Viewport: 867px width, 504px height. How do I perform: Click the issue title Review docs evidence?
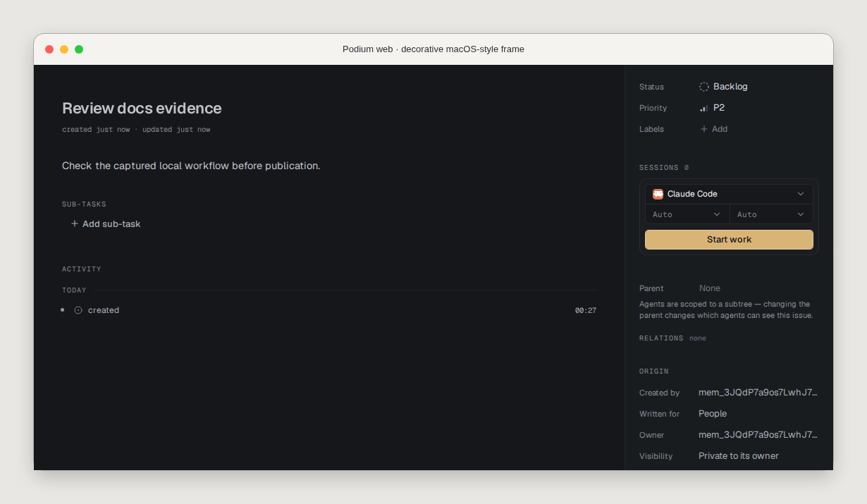click(x=142, y=108)
